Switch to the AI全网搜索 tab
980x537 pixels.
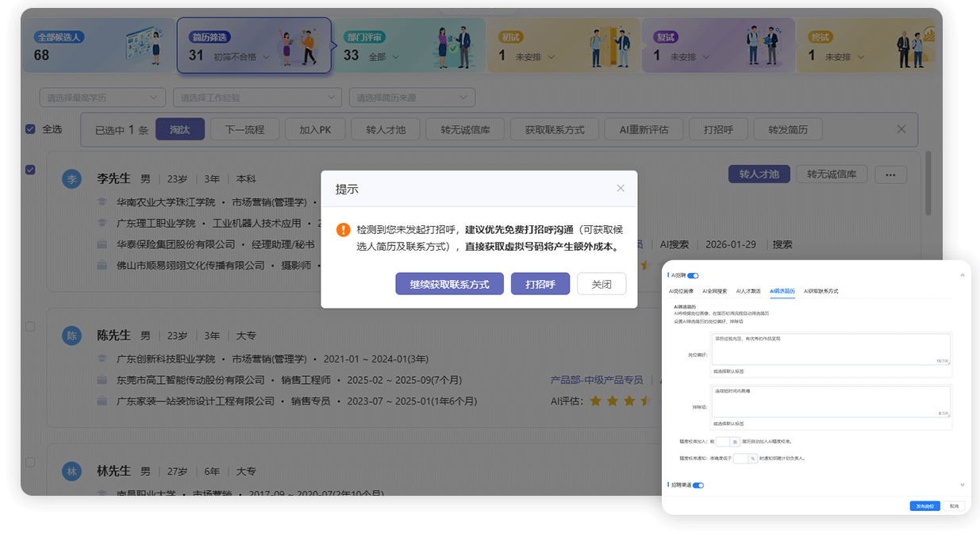tap(715, 291)
